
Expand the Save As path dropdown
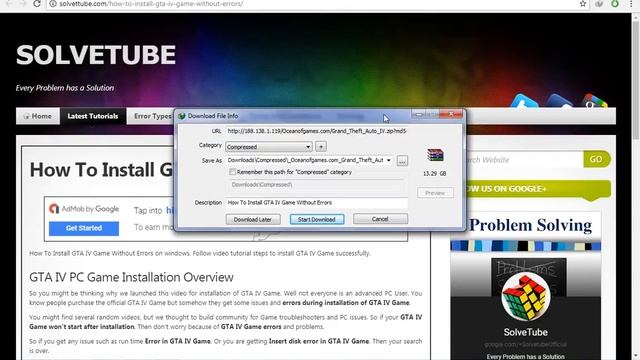389,160
